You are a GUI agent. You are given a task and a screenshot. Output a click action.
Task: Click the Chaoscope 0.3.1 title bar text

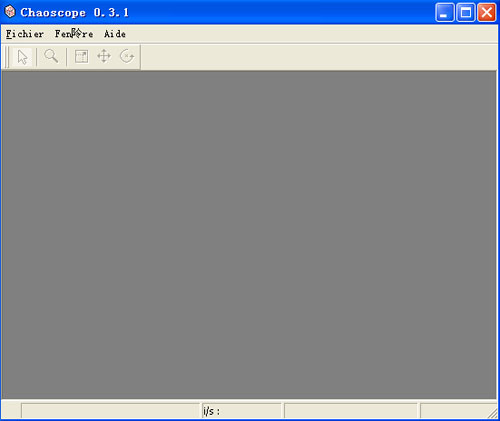[74, 13]
